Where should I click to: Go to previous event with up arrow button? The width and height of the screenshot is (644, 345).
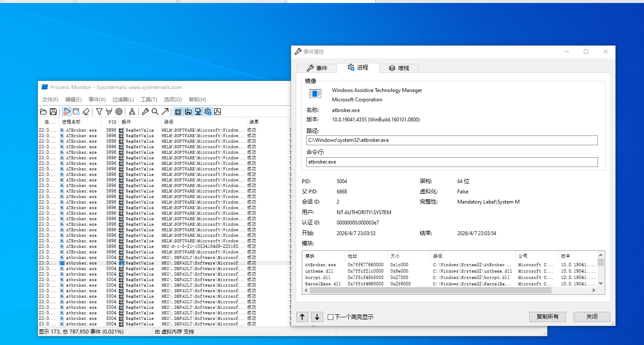point(302,316)
